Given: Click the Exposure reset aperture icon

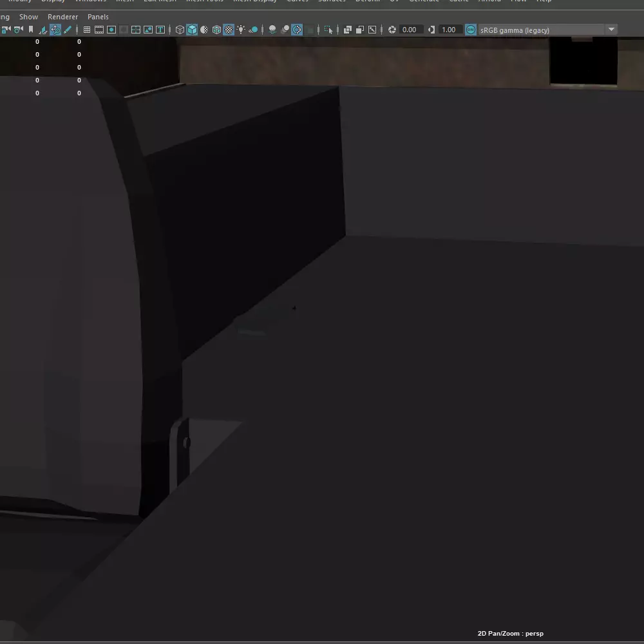Looking at the screenshot, I should coord(392,30).
